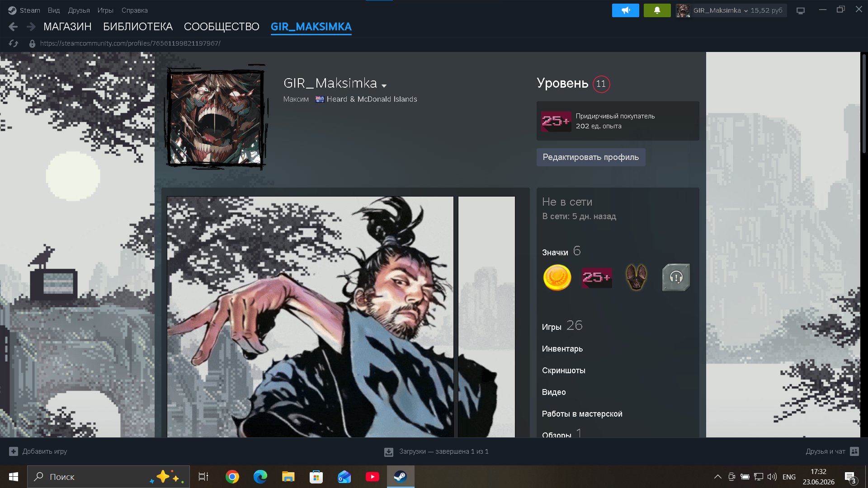Switch to the МАГАЗИН tab
Image resolution: width=868 pixels, height=488 pixels.
pyautogui.click(x=67, y=27)
